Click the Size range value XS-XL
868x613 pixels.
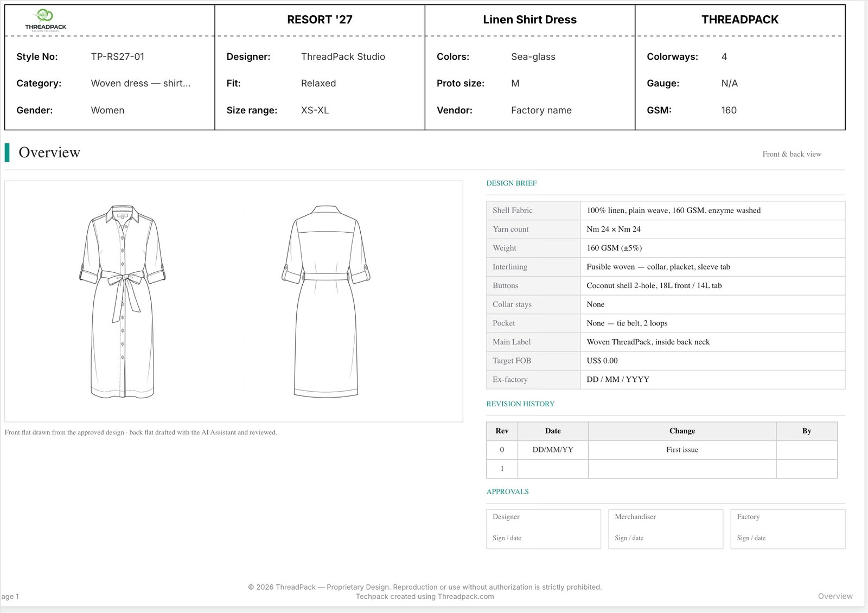click(x=315, y=110)
